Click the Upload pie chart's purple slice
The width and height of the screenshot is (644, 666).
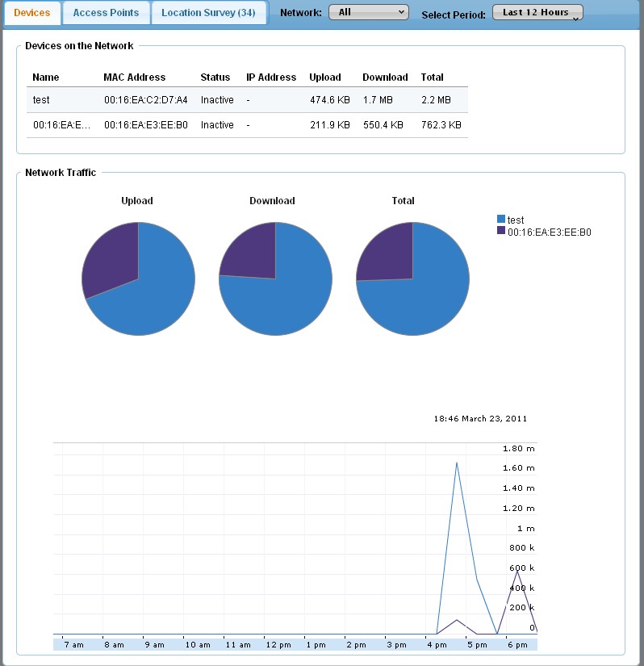(x=111, y=259)
